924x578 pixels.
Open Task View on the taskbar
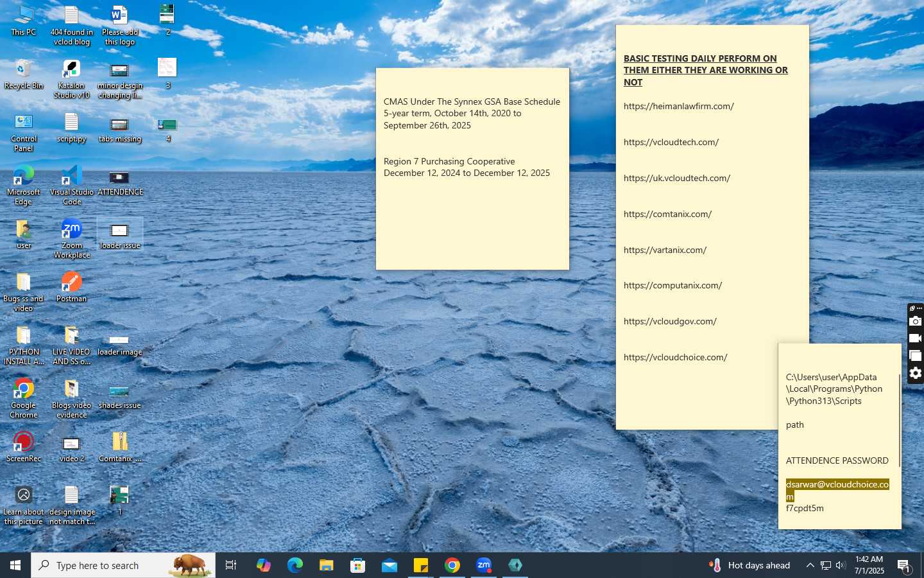231,565
